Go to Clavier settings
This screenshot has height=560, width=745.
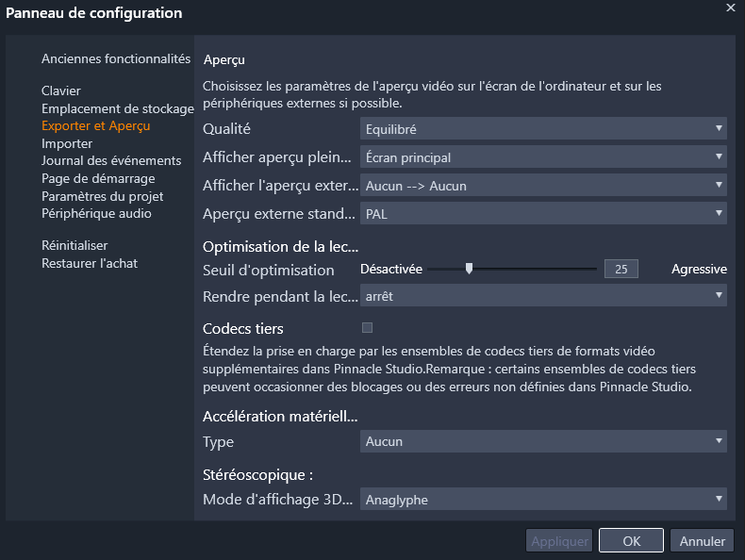(x=61, y=91)
